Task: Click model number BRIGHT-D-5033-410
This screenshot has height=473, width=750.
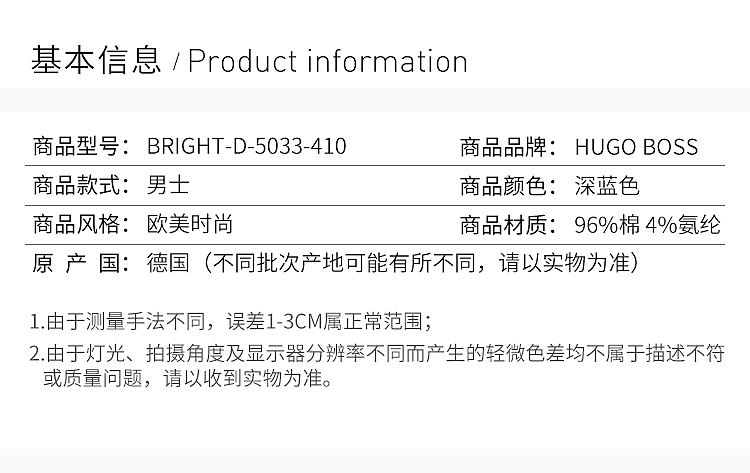Action: (247, 147)
